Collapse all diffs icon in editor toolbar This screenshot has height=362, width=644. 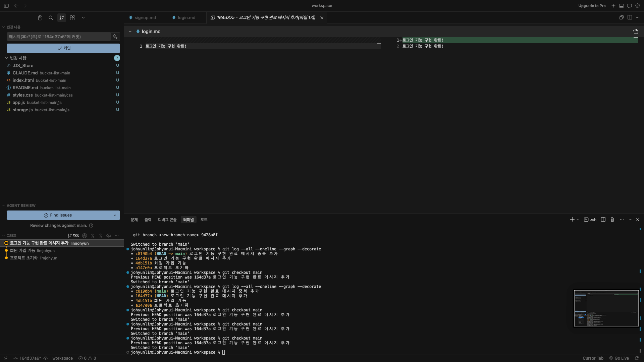click(x=621, y=18)
